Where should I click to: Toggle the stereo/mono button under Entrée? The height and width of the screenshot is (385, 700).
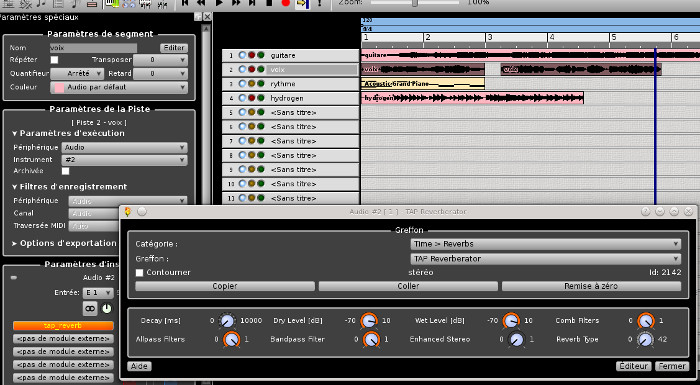tap(90, 309)
